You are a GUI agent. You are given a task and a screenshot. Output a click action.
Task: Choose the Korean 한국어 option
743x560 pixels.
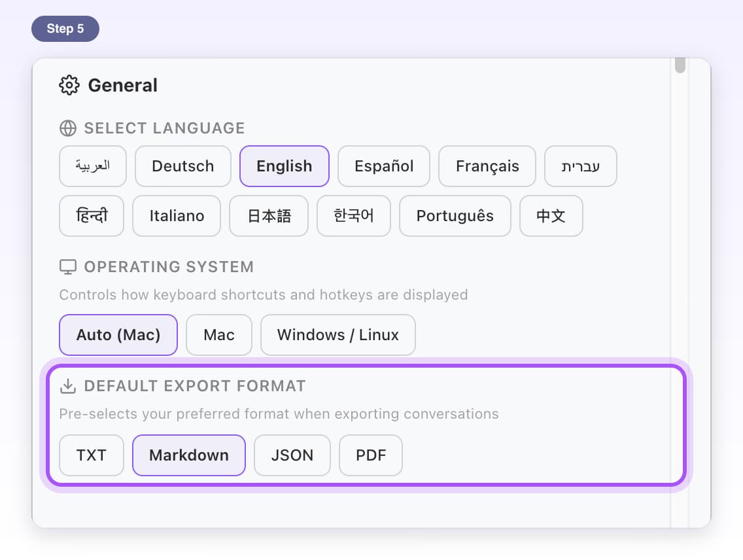(353, 216)
